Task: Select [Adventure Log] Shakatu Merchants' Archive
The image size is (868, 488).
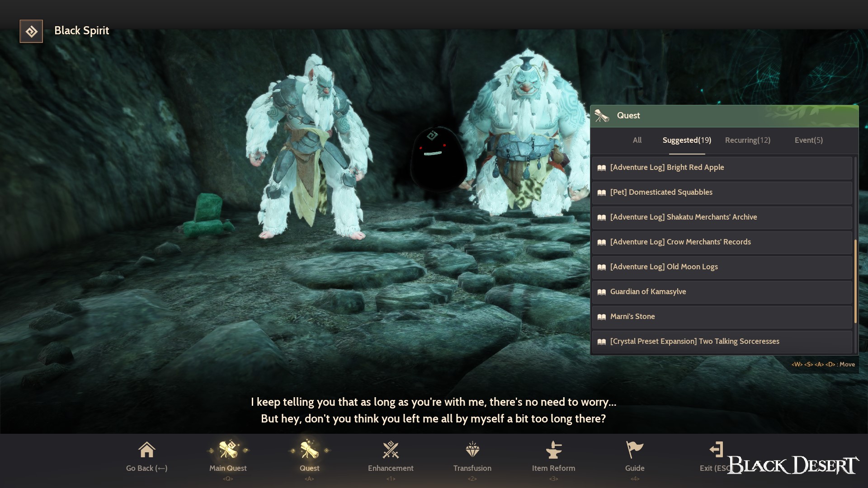Action: (x=722, y=217)
